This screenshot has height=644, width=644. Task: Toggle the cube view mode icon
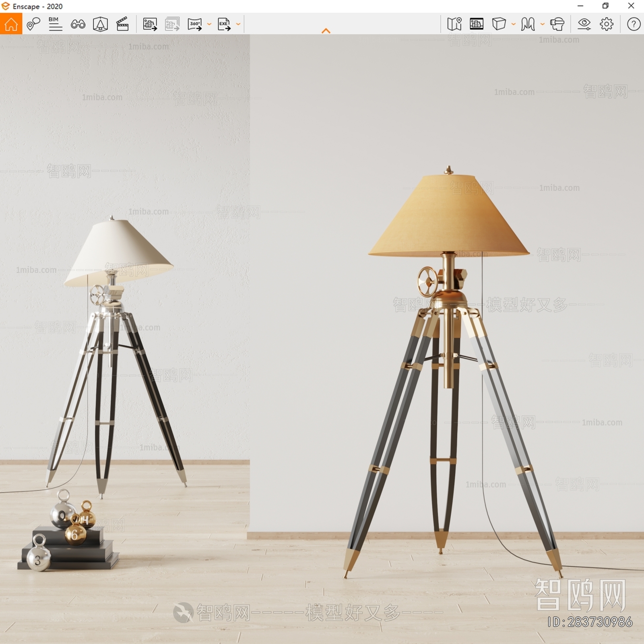click(x=499, y=24)
